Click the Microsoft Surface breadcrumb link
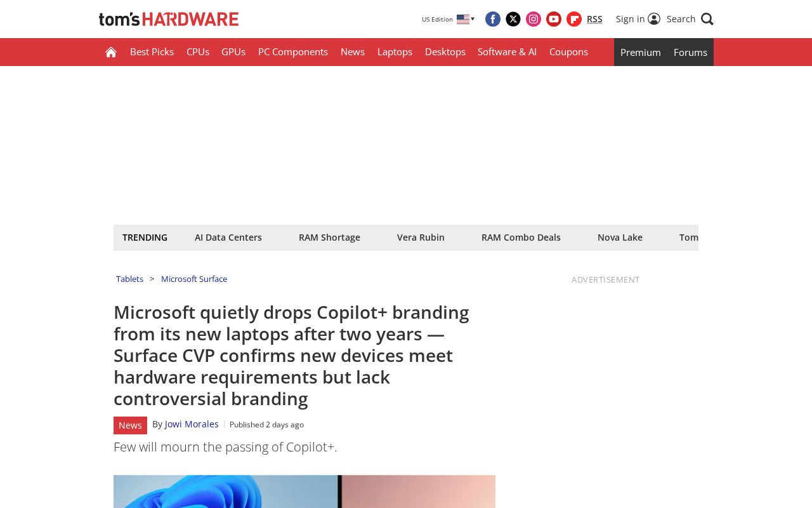 click(194, 279)
